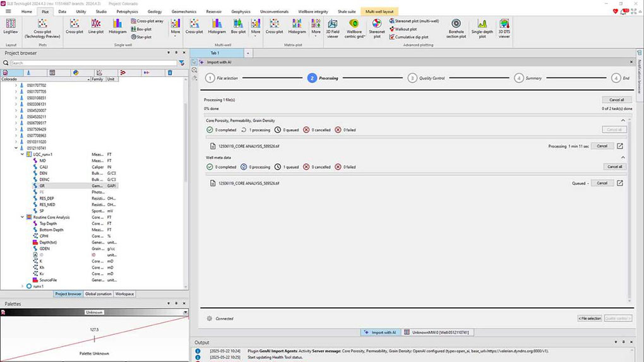Viewport: 644px width, 362px height.
Task: Open processing file in external viewer
Action: click(620, 146)
